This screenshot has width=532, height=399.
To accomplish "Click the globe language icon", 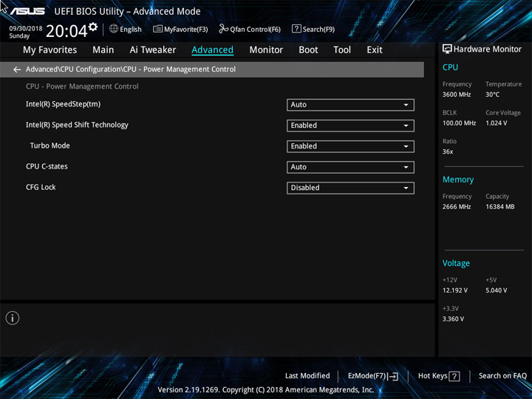I will click(x=114, y=29).
